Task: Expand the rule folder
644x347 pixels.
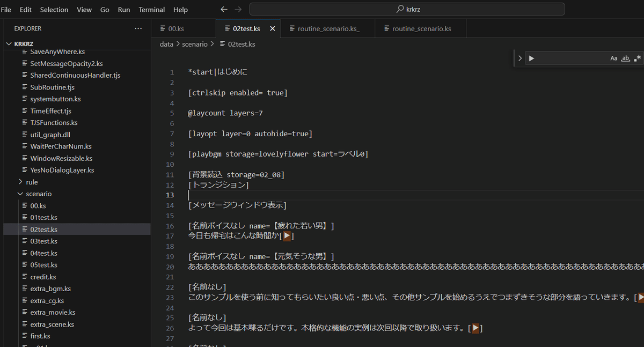Action: click(x=21, y=182)
